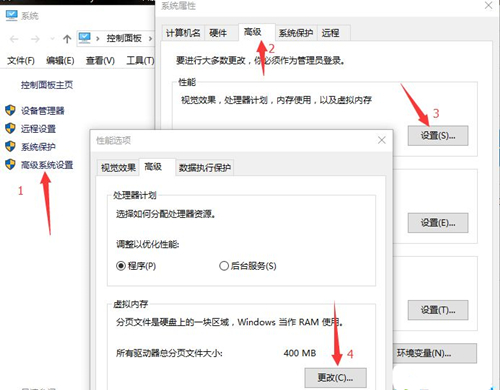Viewport: 500px width, 390px height.
Task: Click 选择如何分配处理器资源 text
Action: (166, 214)
